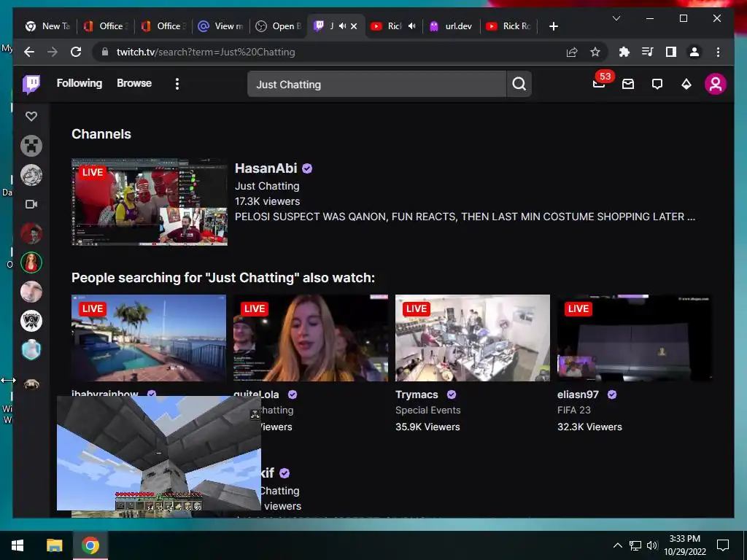Viewport: 747px width, 560px height.
Task: Switch to the Open B tab
Action: click(279, 26)
